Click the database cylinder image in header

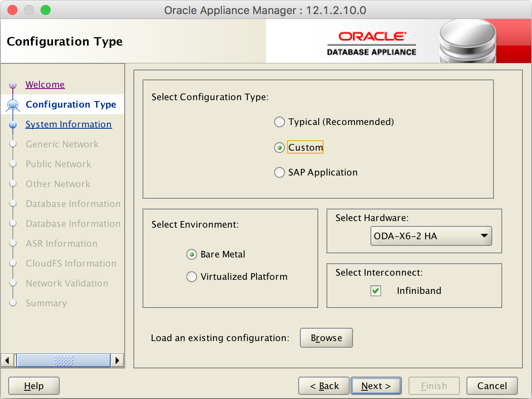coord(467,41)
